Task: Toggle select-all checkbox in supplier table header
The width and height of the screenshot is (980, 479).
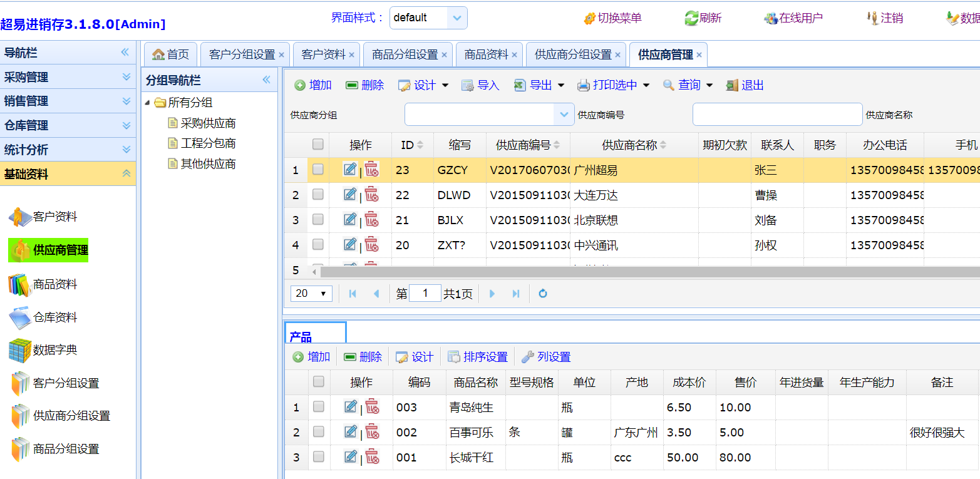Action: click(318, 145)
